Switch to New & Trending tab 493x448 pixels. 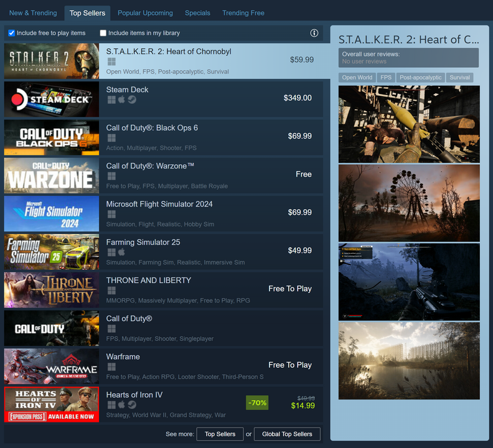pyautogui.click(x=33, y=13)
